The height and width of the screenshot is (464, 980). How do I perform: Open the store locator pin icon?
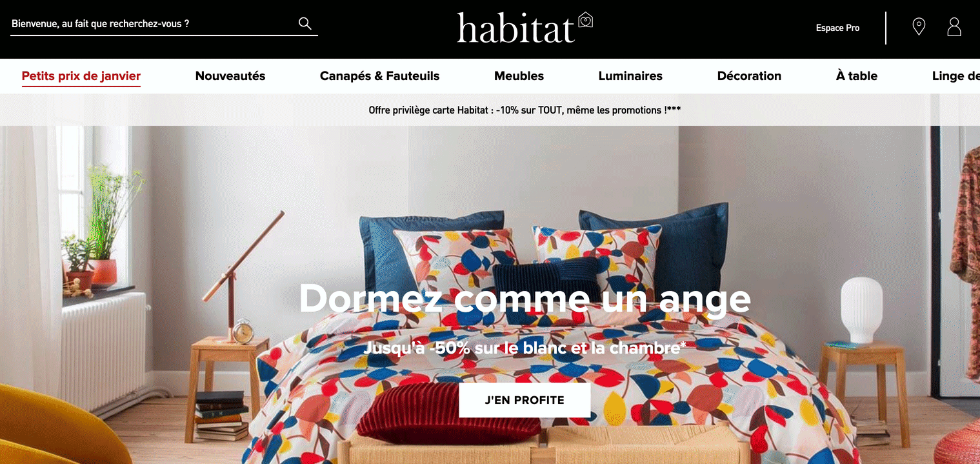[919, 27]
